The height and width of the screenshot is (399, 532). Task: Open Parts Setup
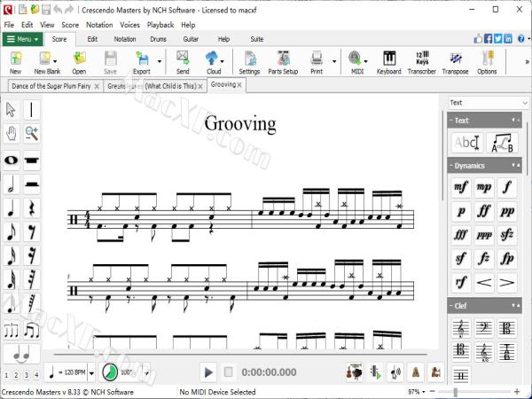(283, 62)
